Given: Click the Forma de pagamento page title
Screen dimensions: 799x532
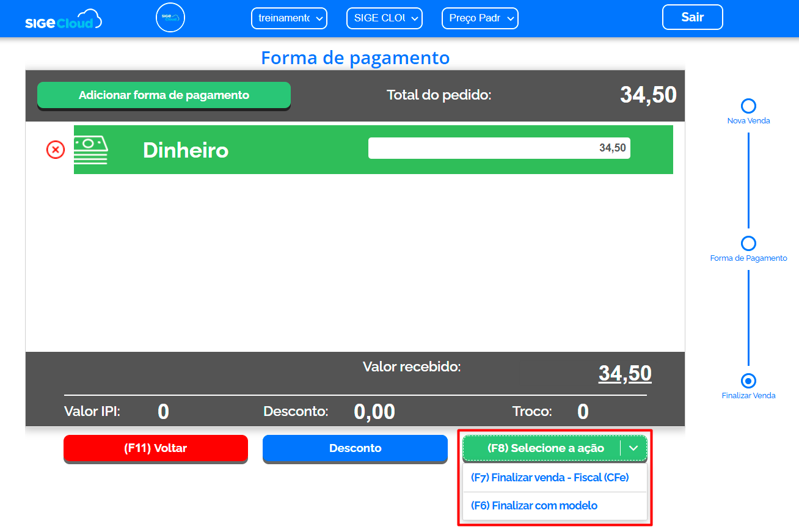Looking at the screenshot, I should pyautogui.click(x=356, y=57).
